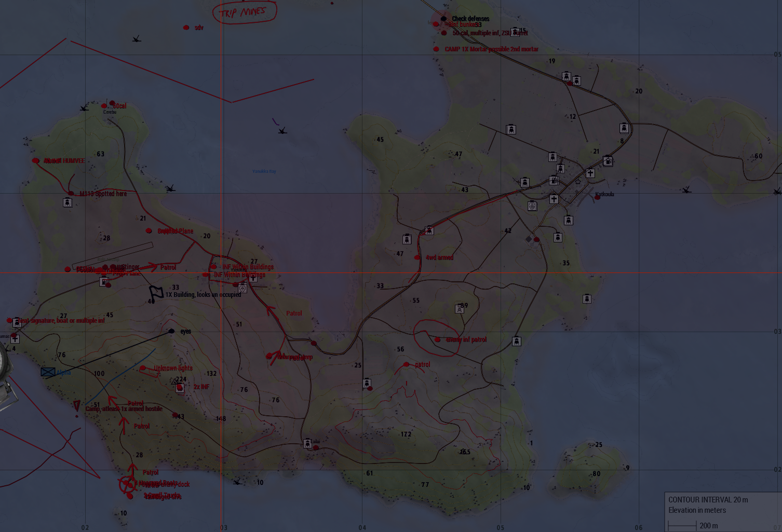Select the fuel station icon northeast of Katkoula
Image resolution: width=782 pixels, height=532 pixels.
608,161
